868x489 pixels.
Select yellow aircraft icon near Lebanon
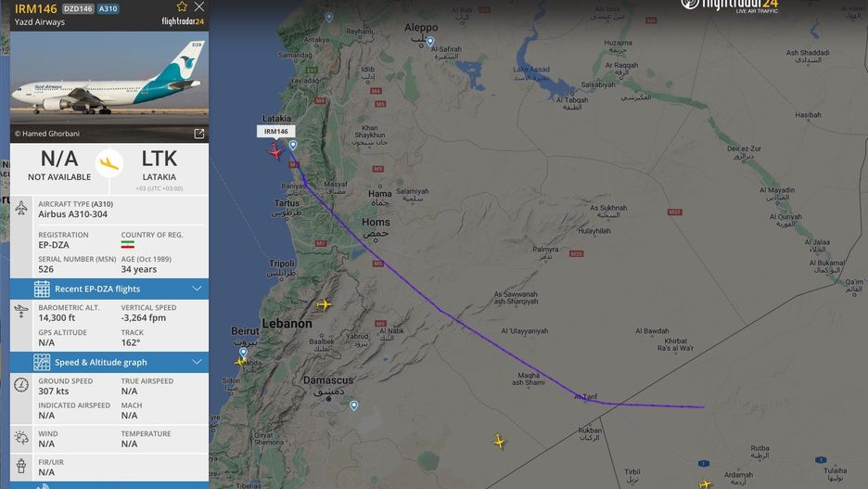pos(324,303)
